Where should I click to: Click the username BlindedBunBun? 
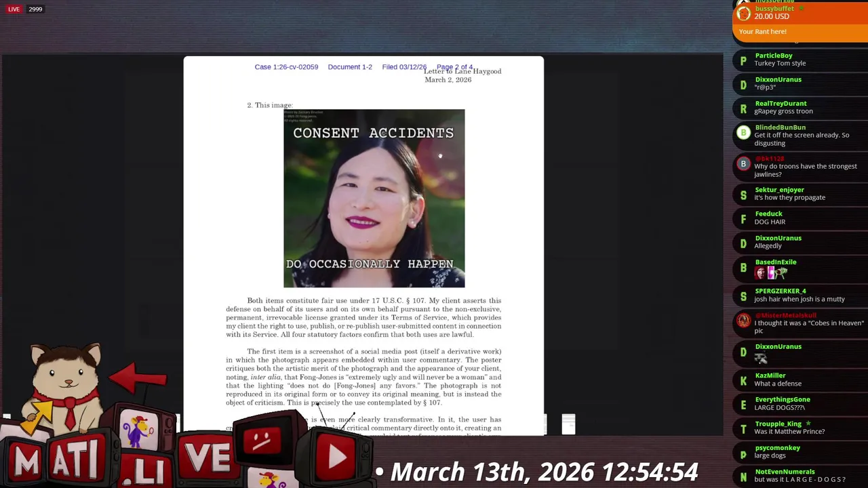[780, 127]
